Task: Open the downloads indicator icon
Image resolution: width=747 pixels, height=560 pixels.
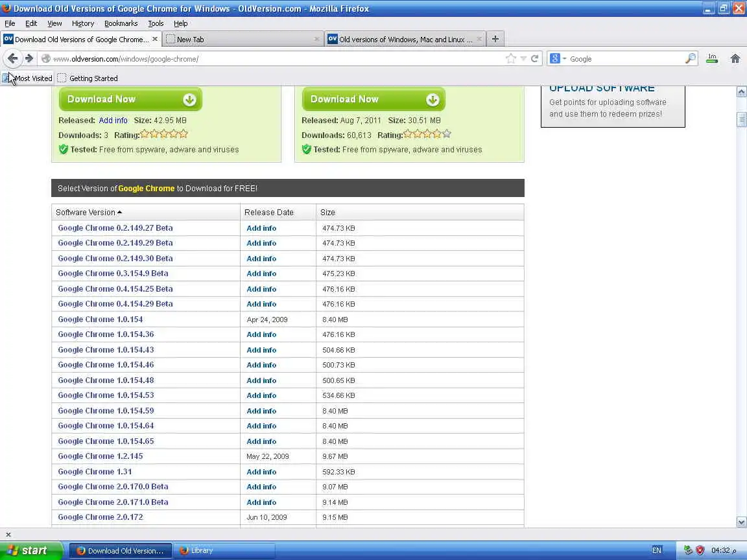Action: 712,58
